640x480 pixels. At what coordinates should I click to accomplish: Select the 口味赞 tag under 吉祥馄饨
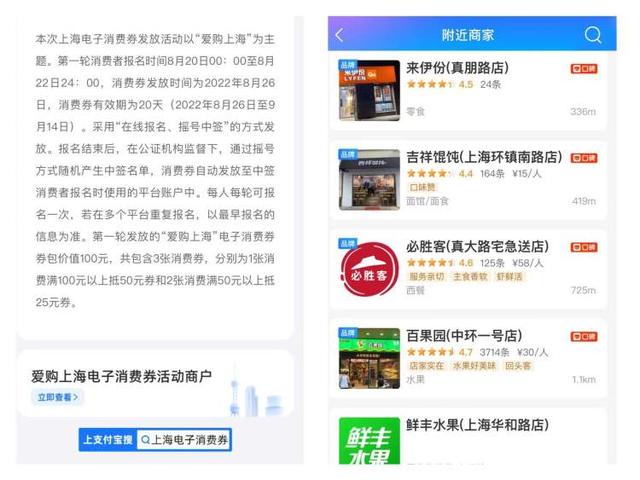pos(422,187)
